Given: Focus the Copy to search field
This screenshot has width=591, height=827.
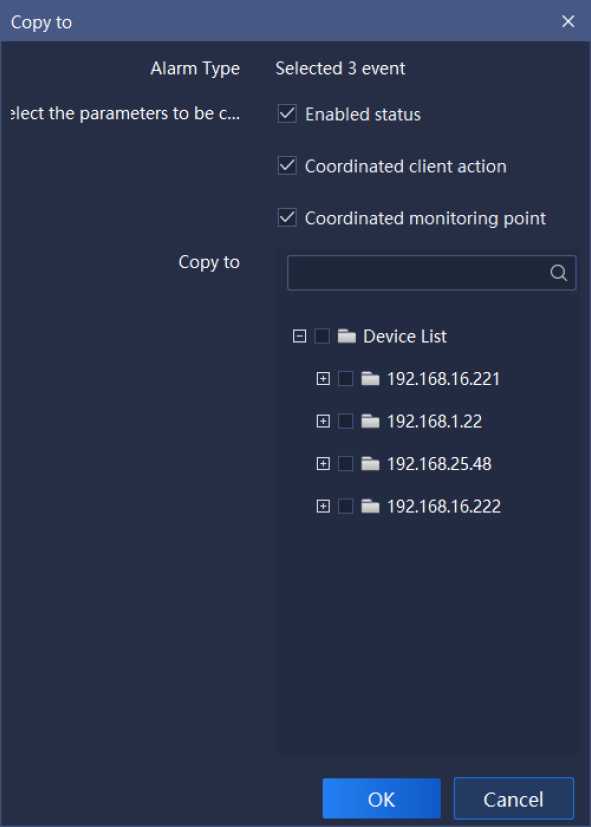Looking at the screenshot, I should tap(432, 273).
